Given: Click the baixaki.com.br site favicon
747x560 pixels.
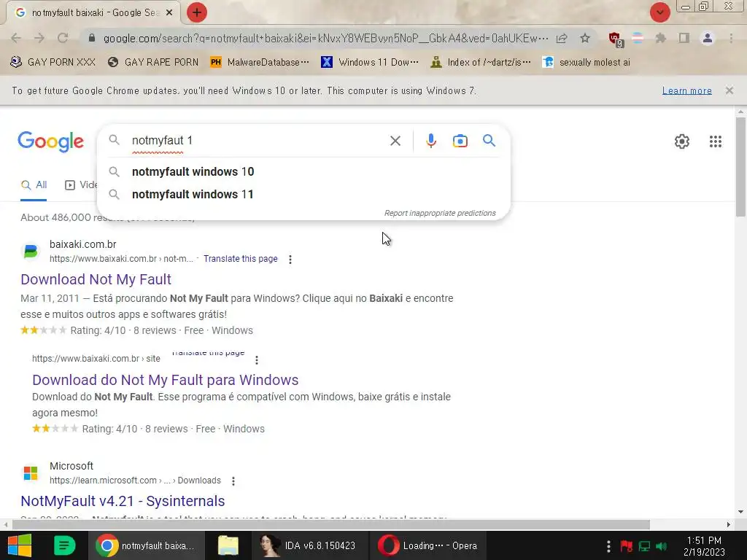Looking at the screenshot, I should (x=31, y=251).
